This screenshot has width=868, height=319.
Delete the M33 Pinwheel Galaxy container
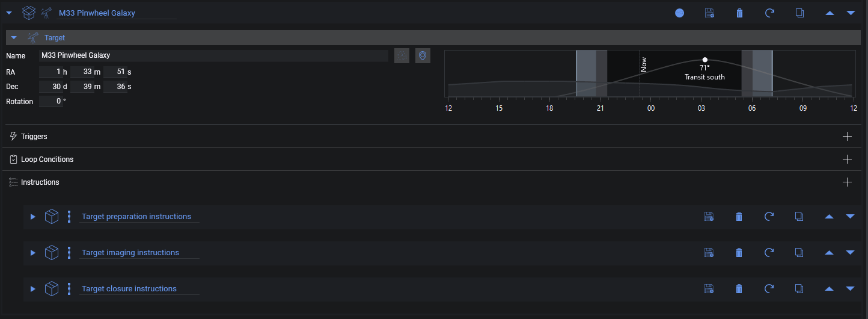point(739,13)
